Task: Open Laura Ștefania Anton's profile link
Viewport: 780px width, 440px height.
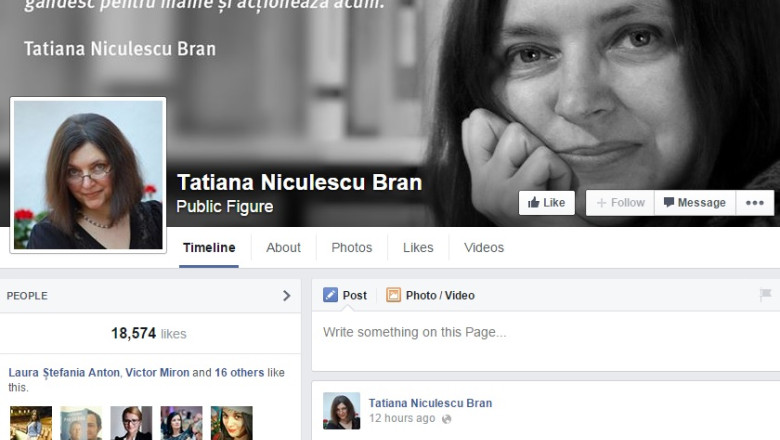Action: click(64, 372)
